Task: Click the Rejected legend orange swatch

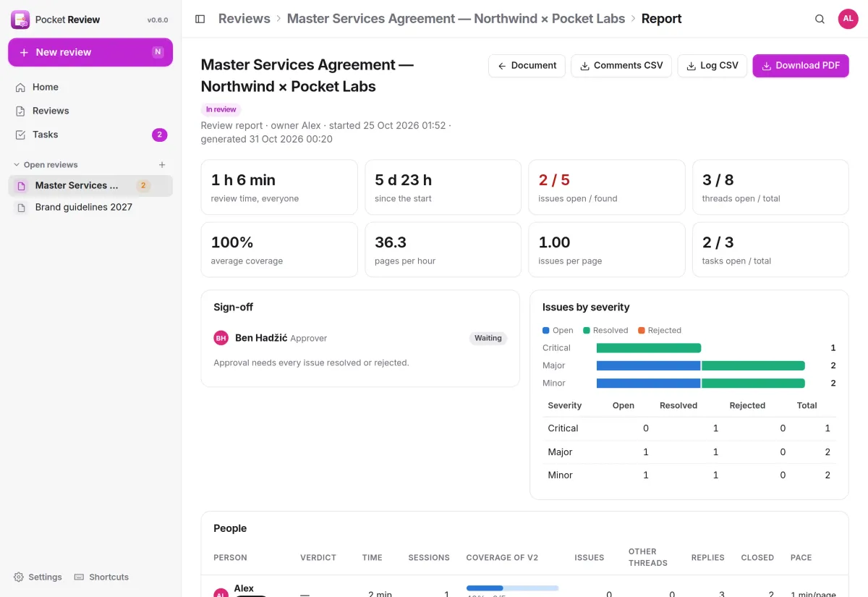Action: coord(642,331)
